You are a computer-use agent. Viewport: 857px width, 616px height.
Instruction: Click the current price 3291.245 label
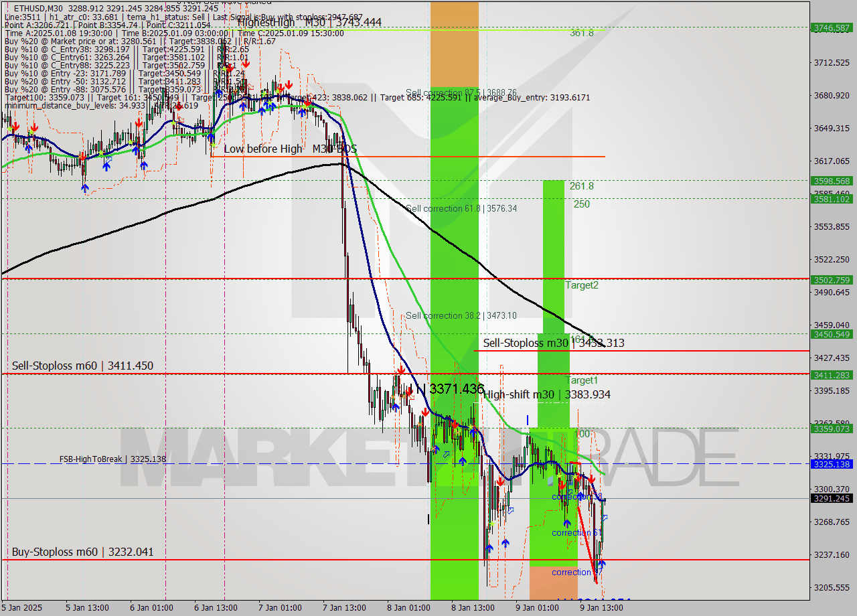click(832, 498)
